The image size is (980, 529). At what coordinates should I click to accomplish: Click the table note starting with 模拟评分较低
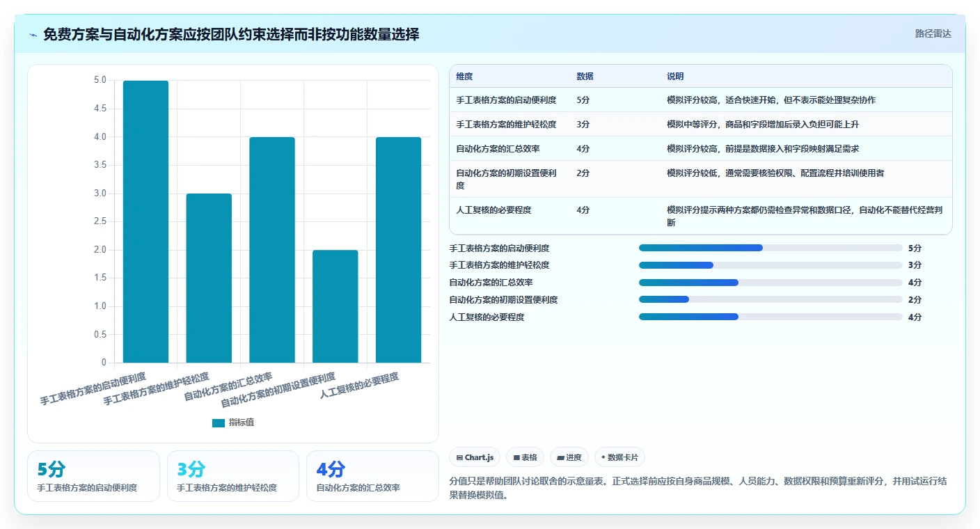point(775,173)
